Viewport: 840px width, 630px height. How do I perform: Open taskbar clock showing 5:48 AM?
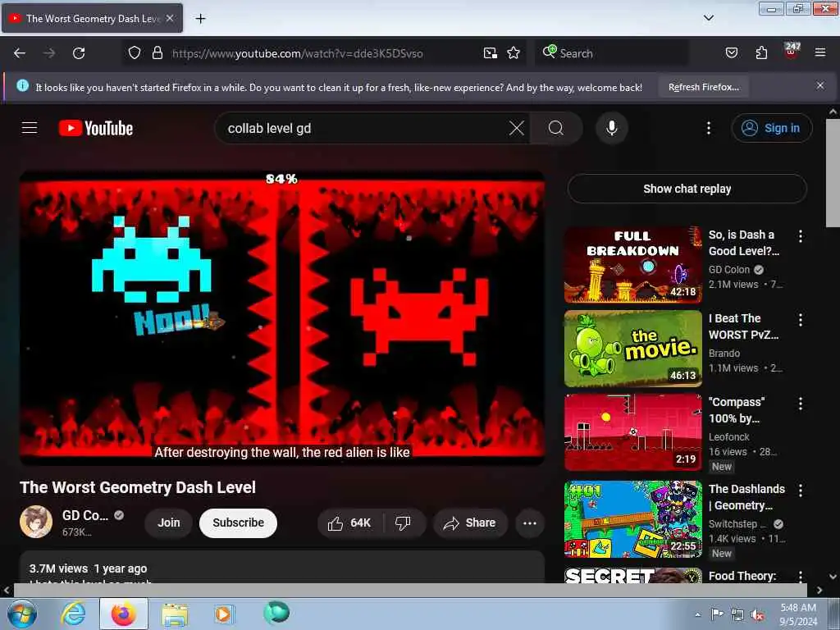pos(798,614)
